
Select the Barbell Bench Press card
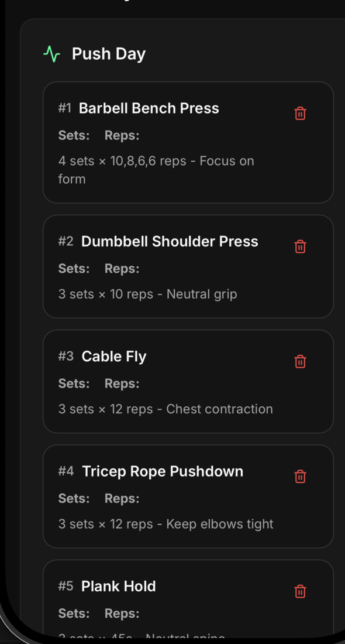click(175, 143)
